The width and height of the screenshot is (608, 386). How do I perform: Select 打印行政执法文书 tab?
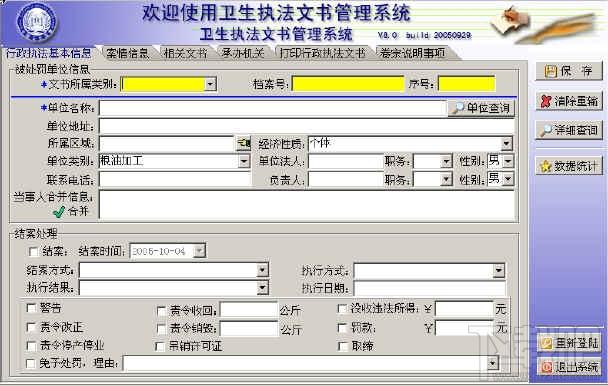[x=323, y=53]
